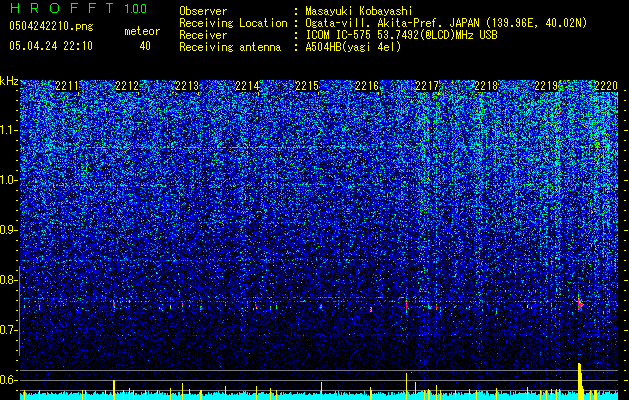Click the Observer label
This screenshot has width=629, height=400.
point(203,11)
